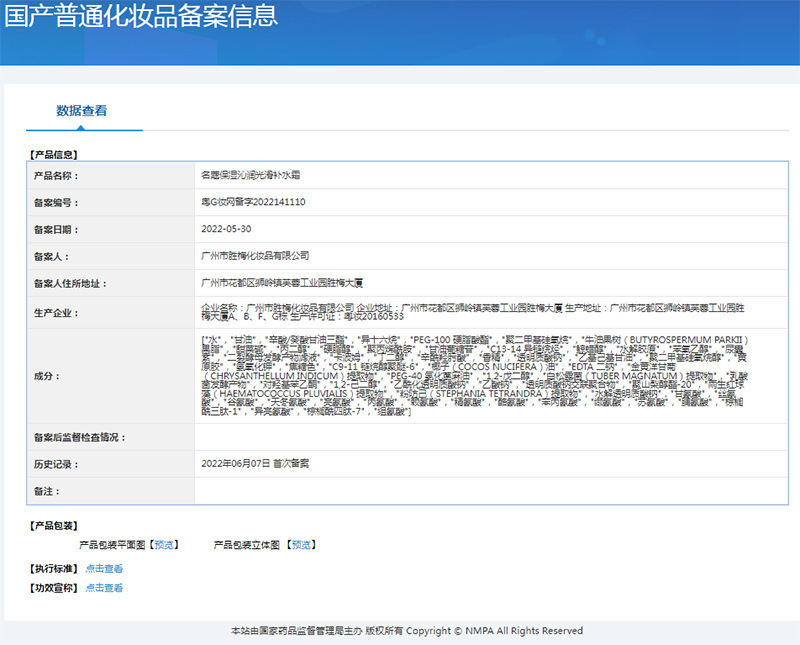This screenshot has height=645, width=800.
Task: Click the NMPA copyright footer text
Action: pyautogui.click(x=407, y=631)
